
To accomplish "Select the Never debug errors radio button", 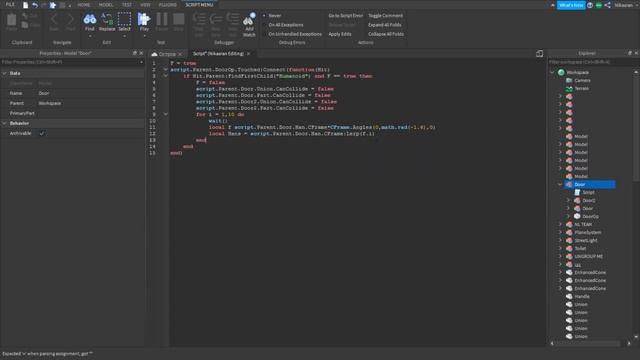I will 264,16.
